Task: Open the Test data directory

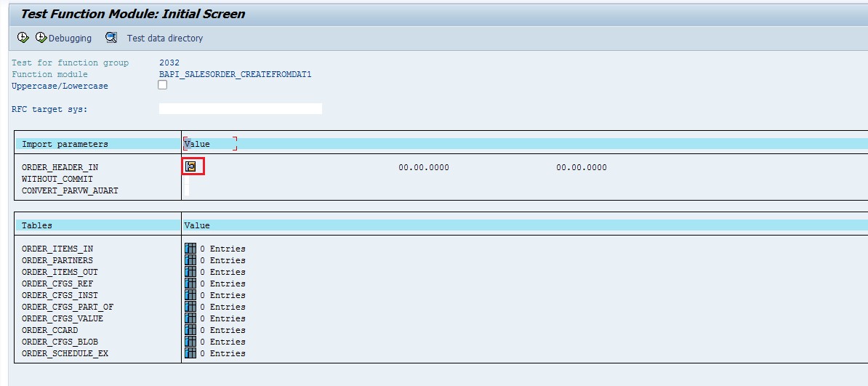Action: 164,38
